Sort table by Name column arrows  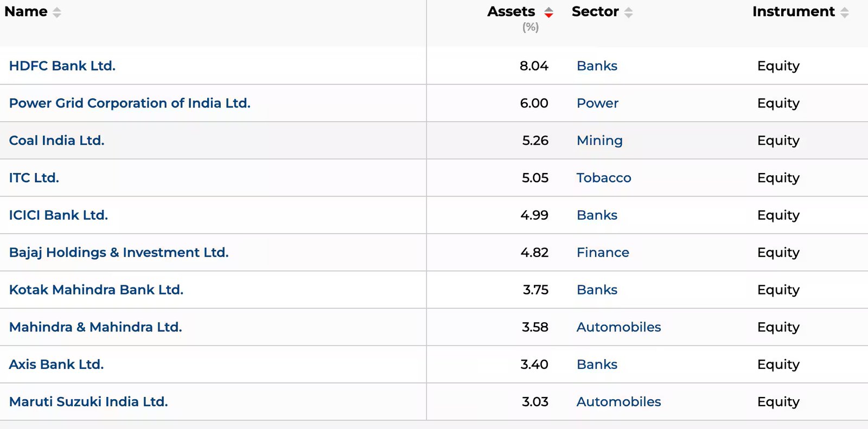[x=57, y=12]
